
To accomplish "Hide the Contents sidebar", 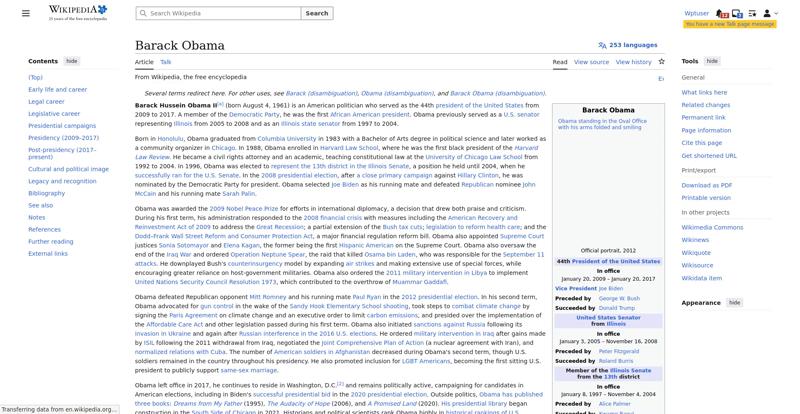I will (x=72, y=61).
